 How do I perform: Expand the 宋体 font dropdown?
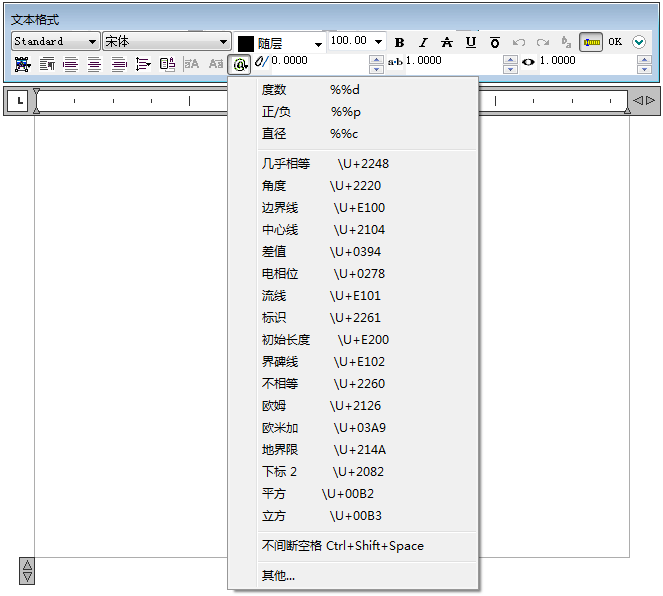[x=167, y=42]
